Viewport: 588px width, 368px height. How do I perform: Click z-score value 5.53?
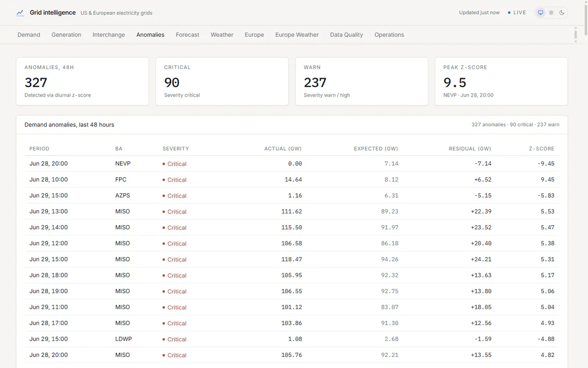(548, 211)
